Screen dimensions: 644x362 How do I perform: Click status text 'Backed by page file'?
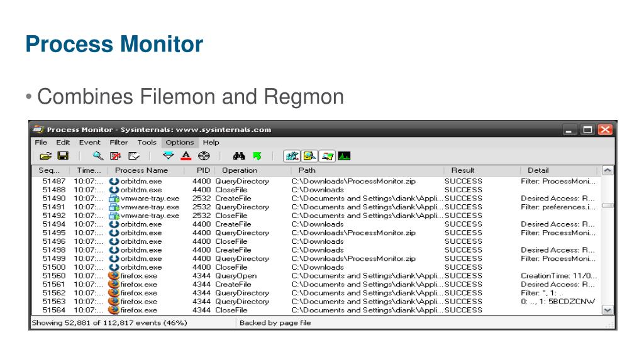pyautogui.click(x=275, y=323)
